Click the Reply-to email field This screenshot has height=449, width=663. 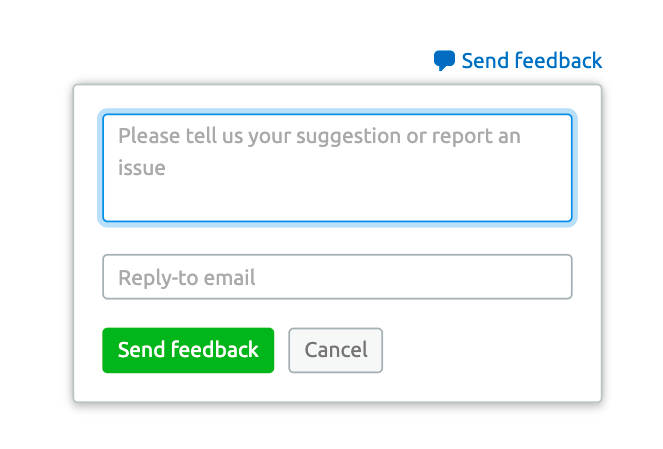(337, 277)
